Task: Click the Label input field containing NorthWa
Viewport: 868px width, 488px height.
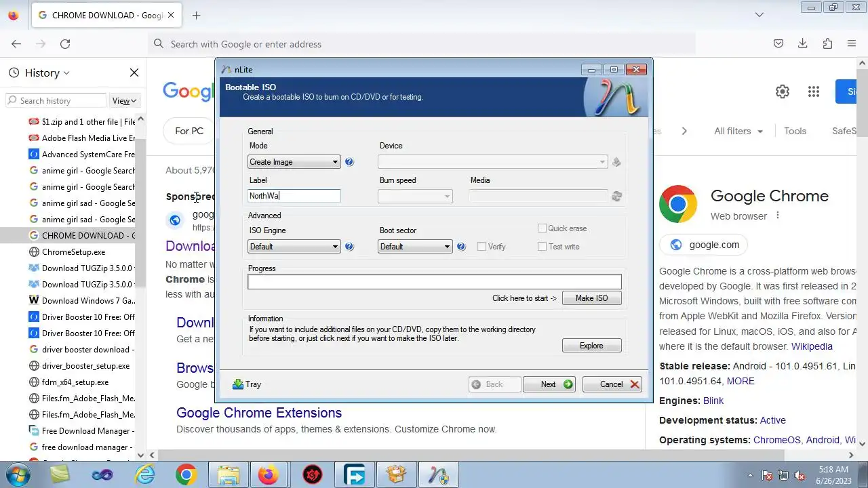Action: (294, 196)
